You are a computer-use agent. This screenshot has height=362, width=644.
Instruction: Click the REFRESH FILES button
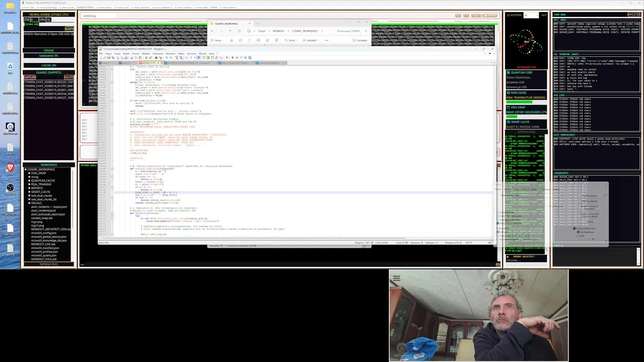(49, 264)
